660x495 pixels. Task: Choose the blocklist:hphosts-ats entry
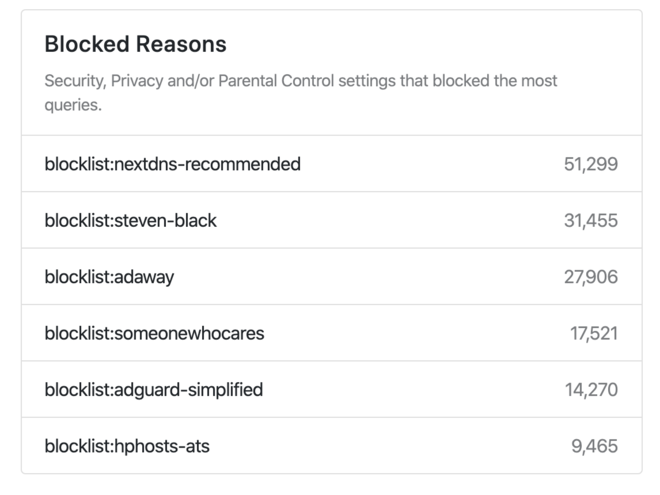[127, 446]
